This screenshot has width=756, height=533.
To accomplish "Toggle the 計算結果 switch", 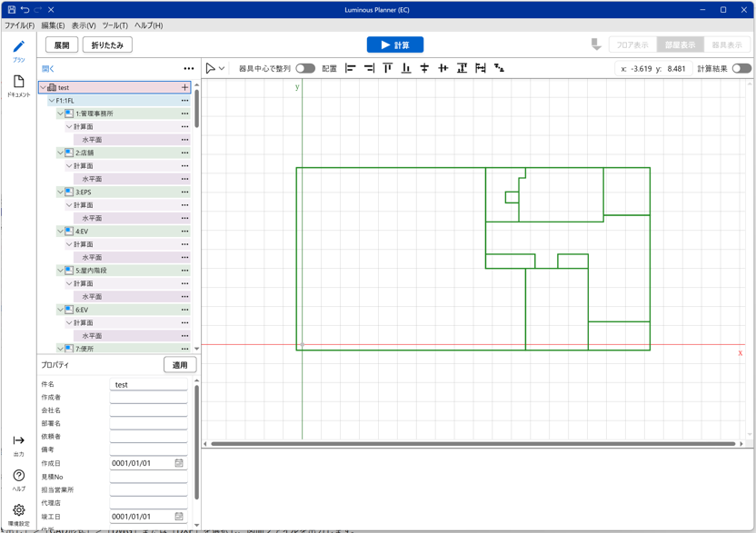I will pyautogui.click(x=741, y=68).
